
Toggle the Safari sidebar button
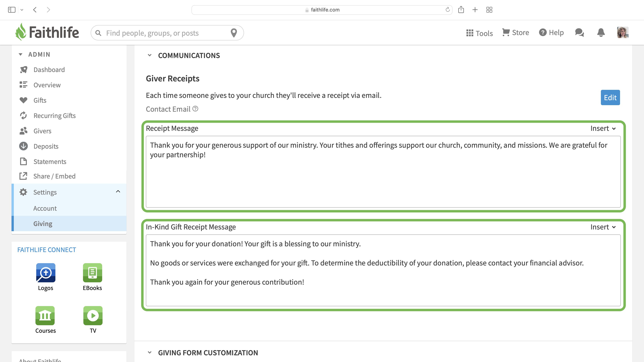[x=12, y=10]
